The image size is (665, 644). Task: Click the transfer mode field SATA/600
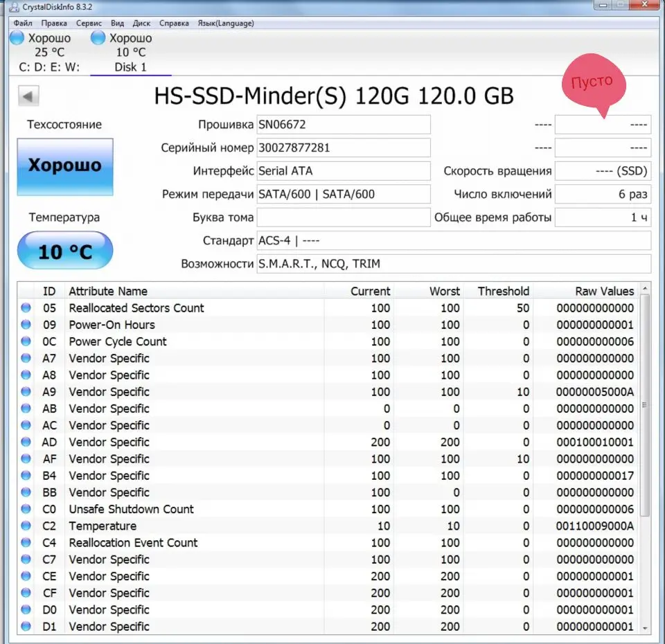343,194
